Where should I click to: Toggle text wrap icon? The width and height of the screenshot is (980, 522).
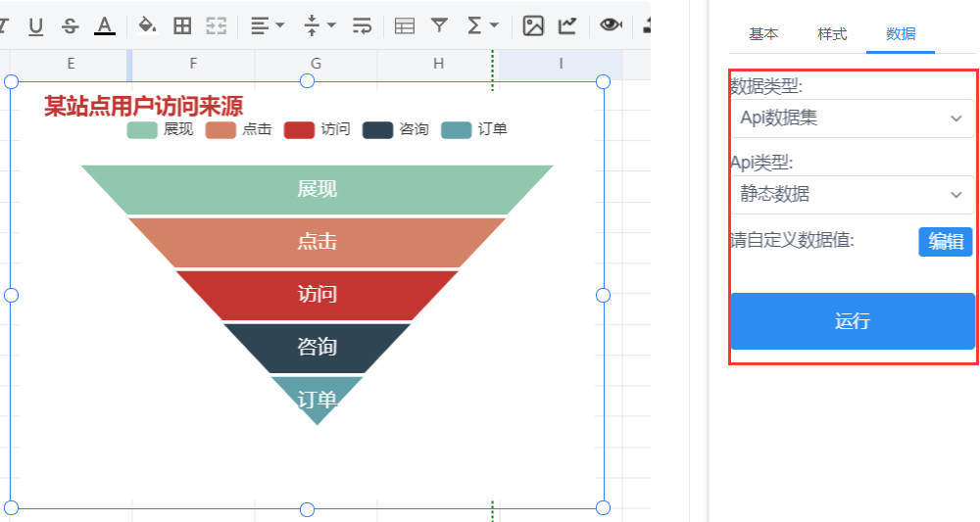coord(362,25)
